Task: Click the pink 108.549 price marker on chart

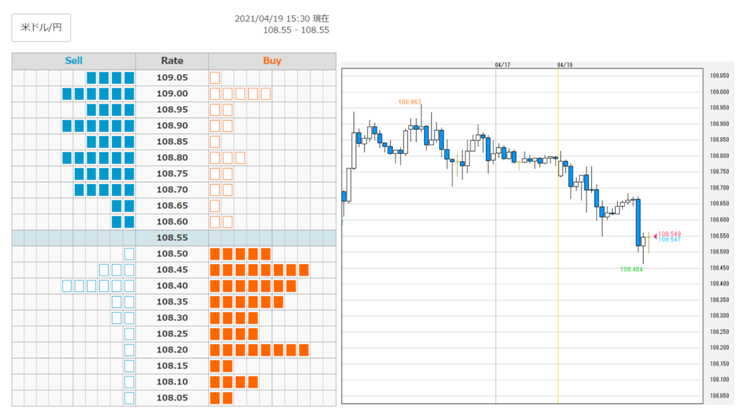Action: [x=669, y=234]
